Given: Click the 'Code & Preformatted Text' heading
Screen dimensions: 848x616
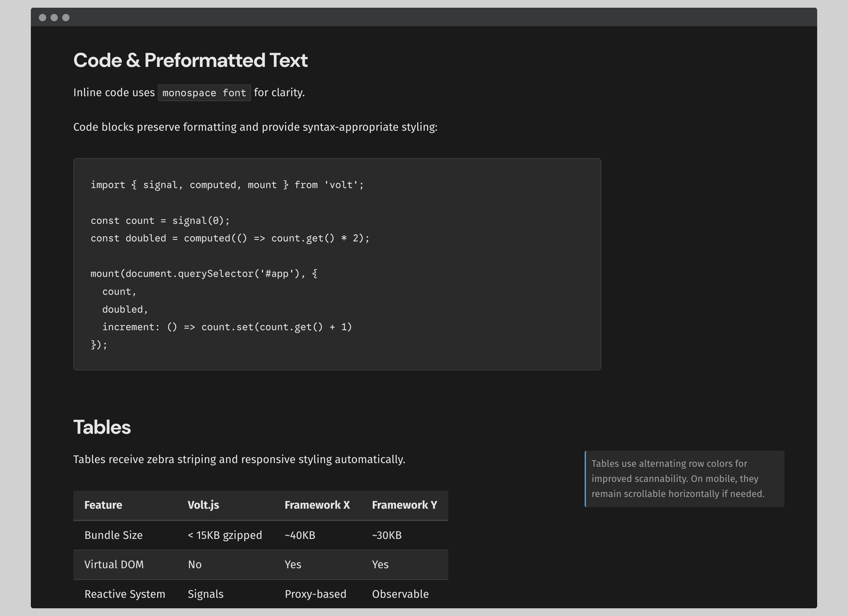Looking at the screenshot, I should pos(191,60).
